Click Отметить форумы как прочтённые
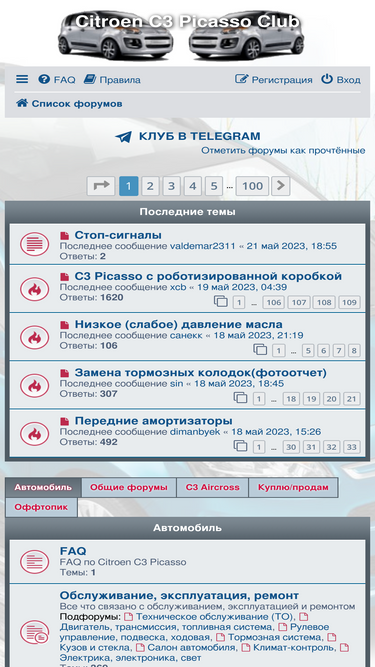This screenshot has width=375, height=667. [283, 151]
